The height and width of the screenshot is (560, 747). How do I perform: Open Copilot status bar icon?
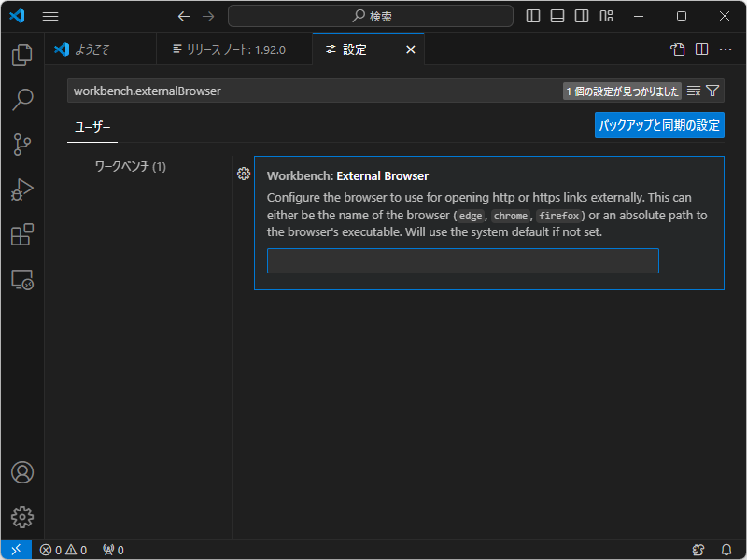pyautogui.click(x=698, y=550)
